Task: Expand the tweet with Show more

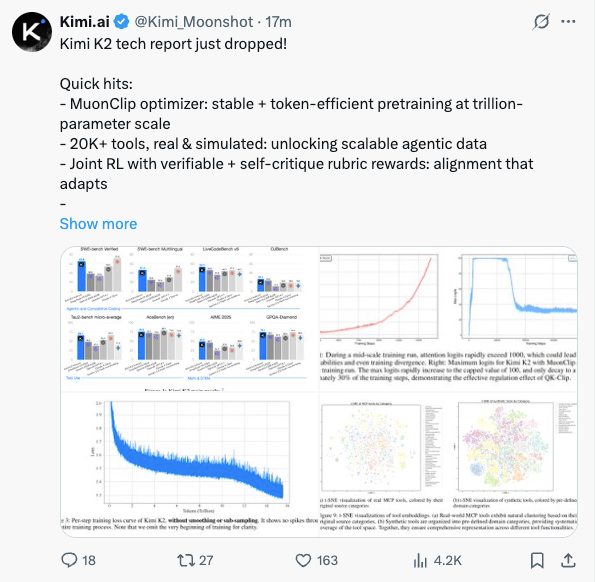Action: coord(98,224)
